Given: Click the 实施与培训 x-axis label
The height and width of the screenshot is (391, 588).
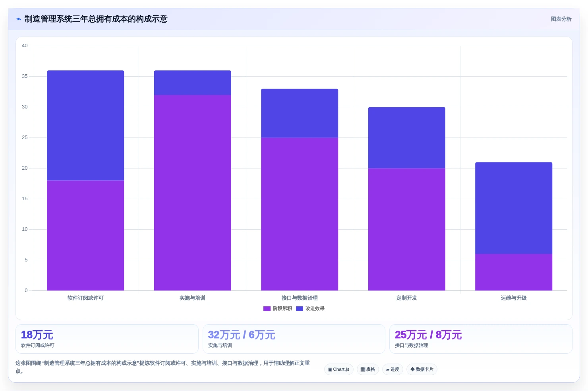Looking at the screenshot, I should (192, 298).
